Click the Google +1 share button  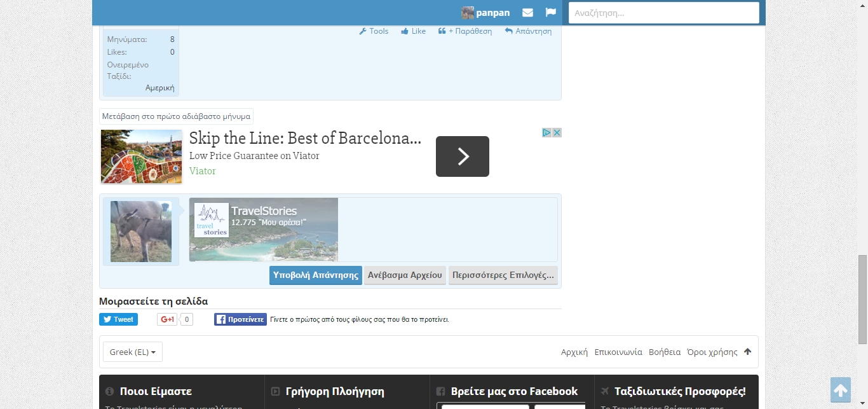click(x=167, y=319)
